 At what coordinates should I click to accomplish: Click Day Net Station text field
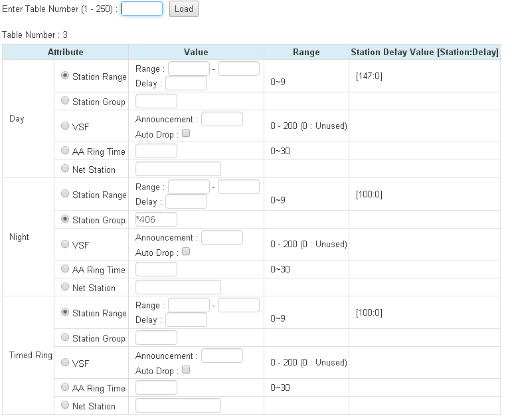[178, 169]
